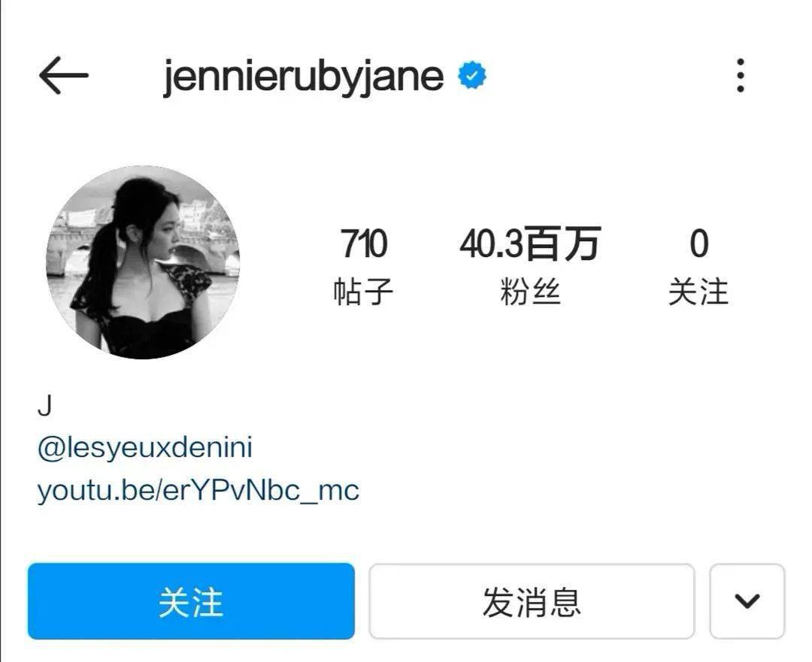
Task: Click the 发消息 message button
Action: click(532, 601)
